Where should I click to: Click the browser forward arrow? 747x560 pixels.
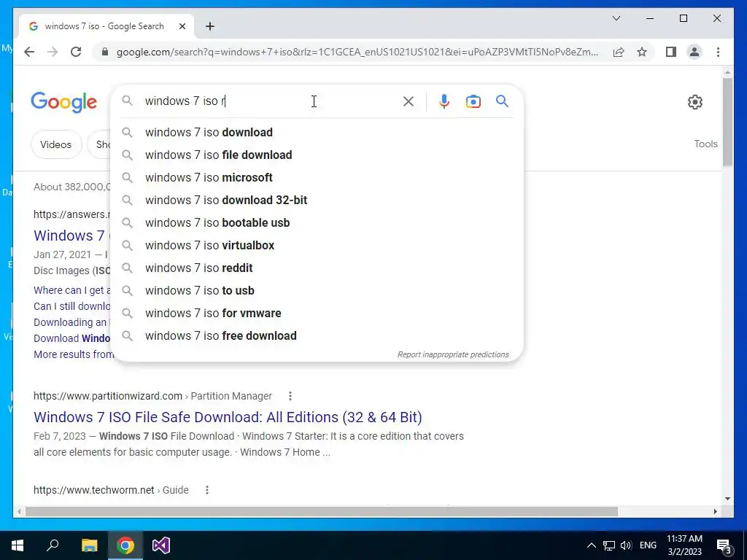pyautogui.click(x=53, y=52)
